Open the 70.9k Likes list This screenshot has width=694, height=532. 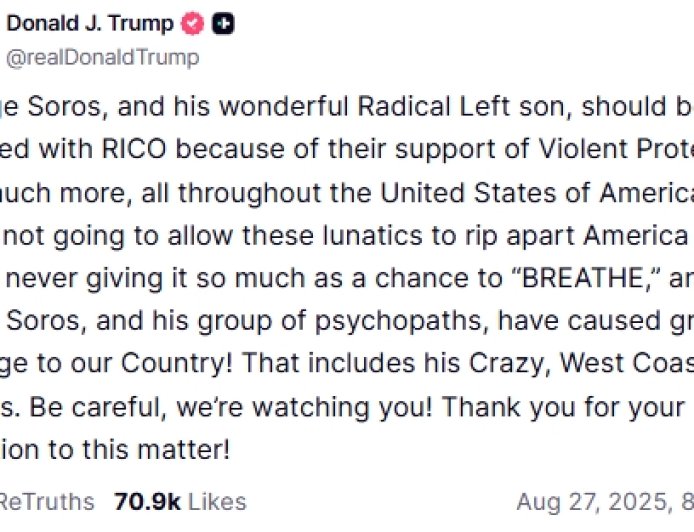(x=180, y=501)
